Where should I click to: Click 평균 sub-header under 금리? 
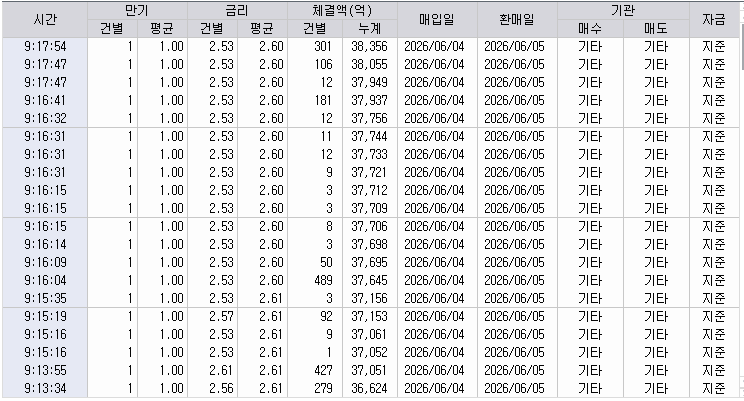click(262, 29)
